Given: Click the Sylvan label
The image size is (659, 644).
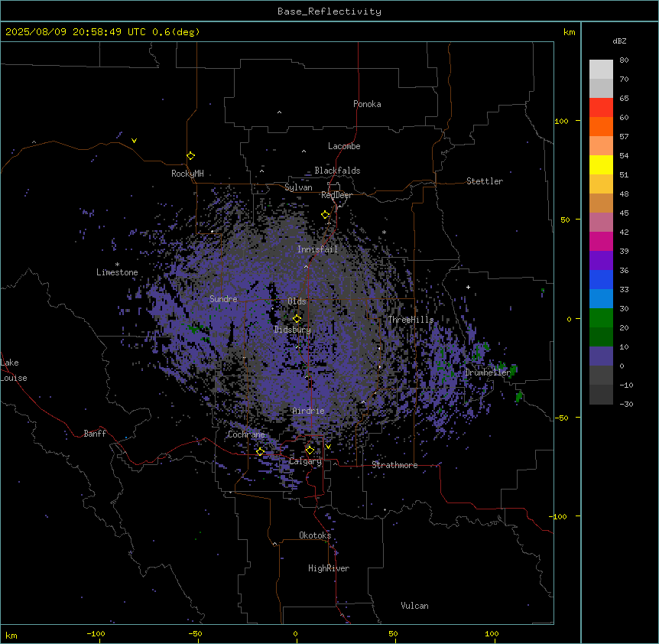Looking at the screenshot, I should (x=298, y=187).
